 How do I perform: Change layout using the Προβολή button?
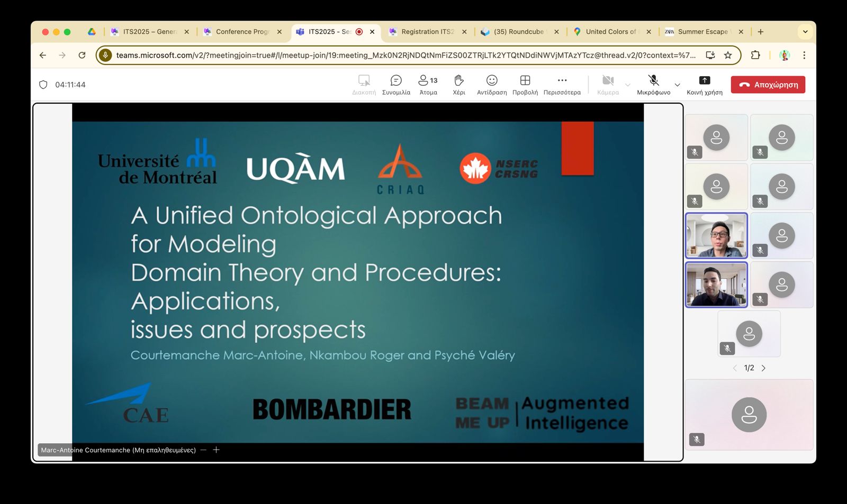pyautogui.click(x=525, y=85)
